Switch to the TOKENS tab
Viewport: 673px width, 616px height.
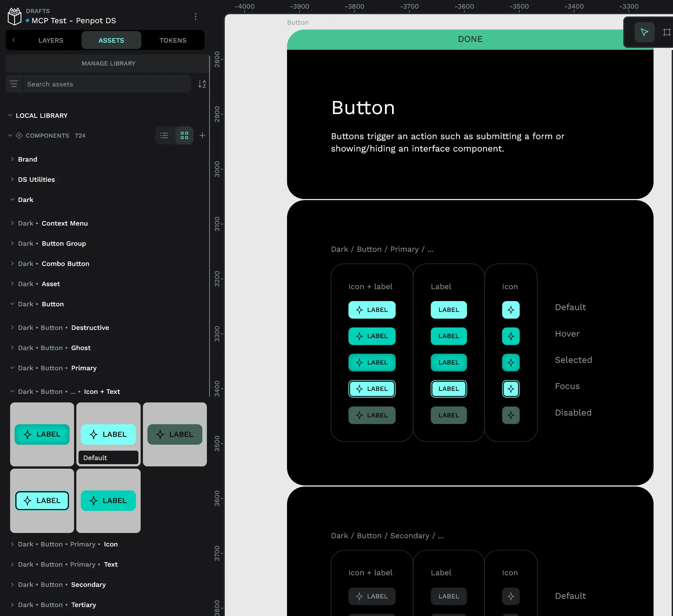[x=173, y=40]
